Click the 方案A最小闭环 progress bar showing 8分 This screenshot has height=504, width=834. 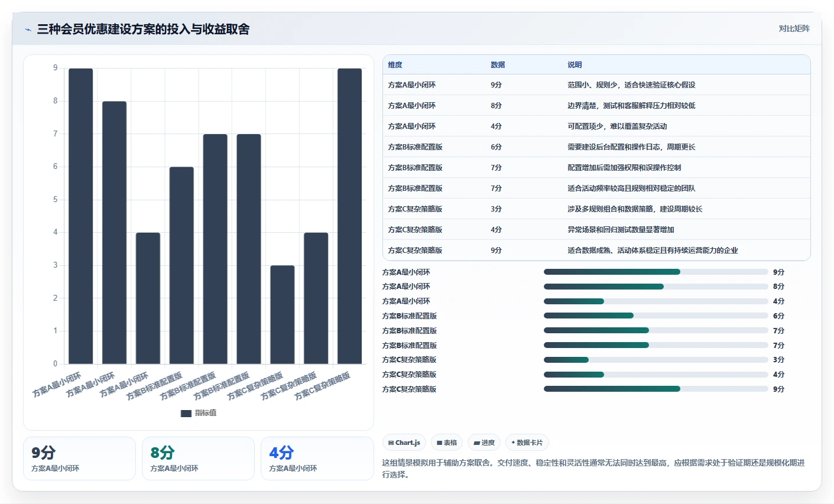(655, 287)
